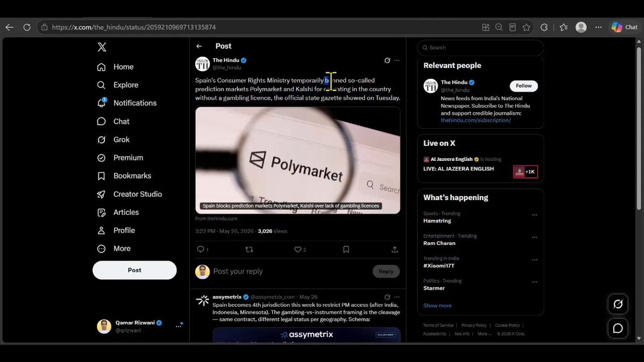Image resolution: width=644 pixels, height=362 pixels.
Task: Click the share icon under the post
Action: [x=394, y=249]
